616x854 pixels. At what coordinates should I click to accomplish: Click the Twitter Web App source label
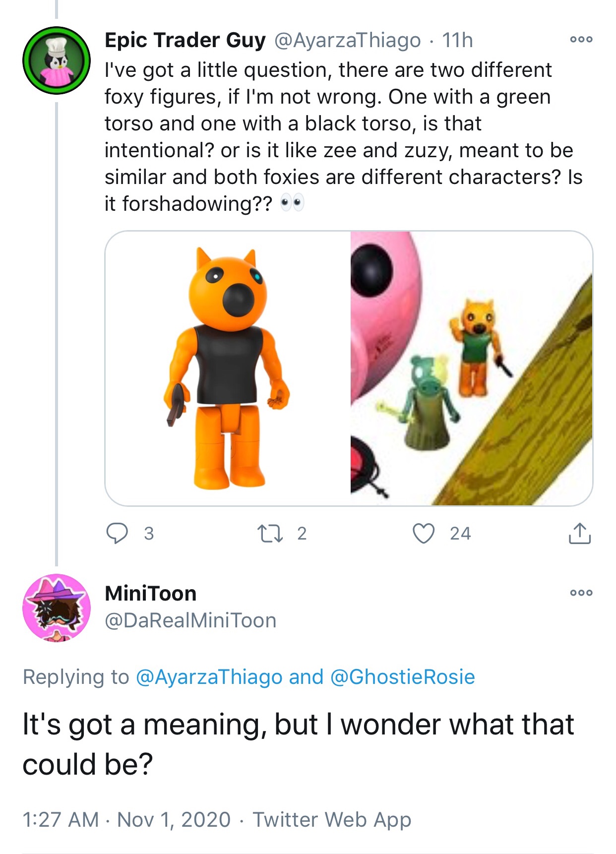332,819
